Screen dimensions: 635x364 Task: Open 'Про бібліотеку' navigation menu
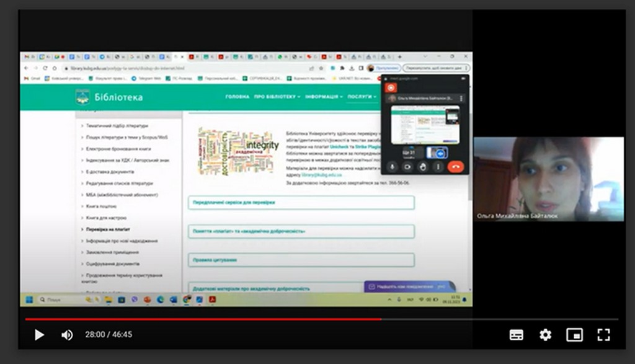click(x=277, y=97)
